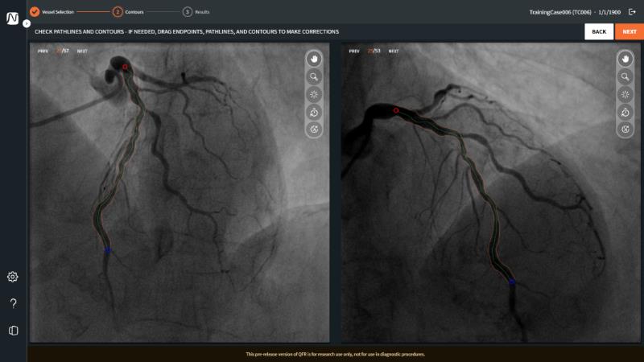Select the pan hand tool in left image

(x=314, y=59)
